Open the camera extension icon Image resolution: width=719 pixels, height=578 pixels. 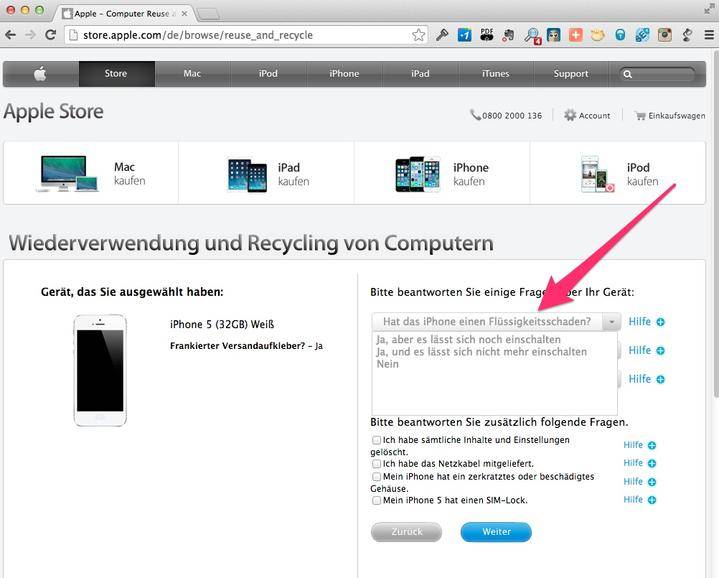665,35
